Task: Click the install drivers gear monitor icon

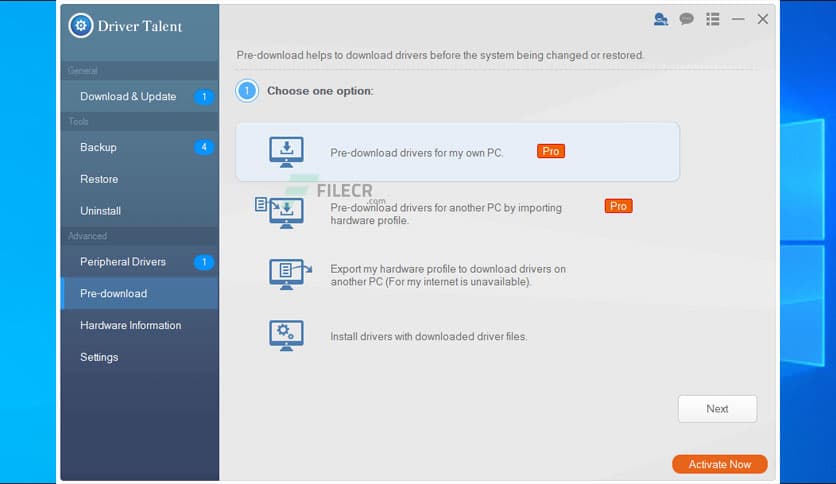Action: click(286, 335)
